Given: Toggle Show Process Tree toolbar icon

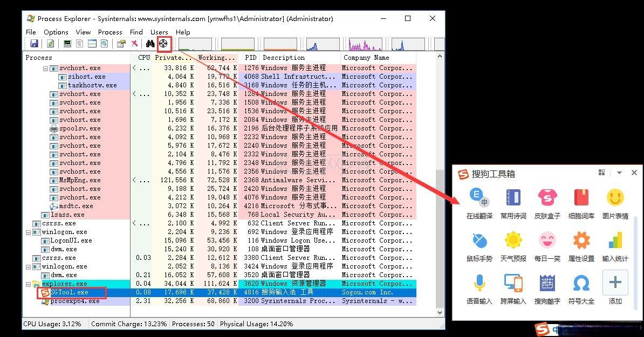Looking at the screenshot, I should [x=80, y=44].
